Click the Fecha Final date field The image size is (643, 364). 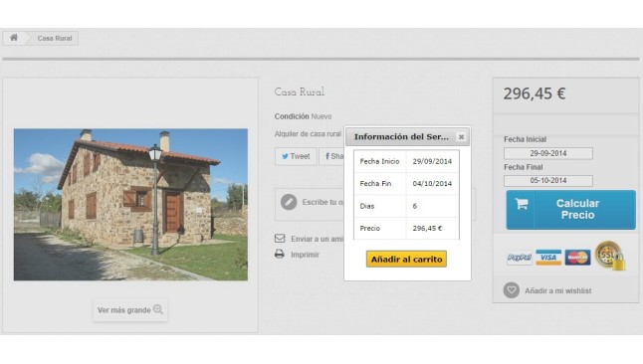(x=548, y=180)
